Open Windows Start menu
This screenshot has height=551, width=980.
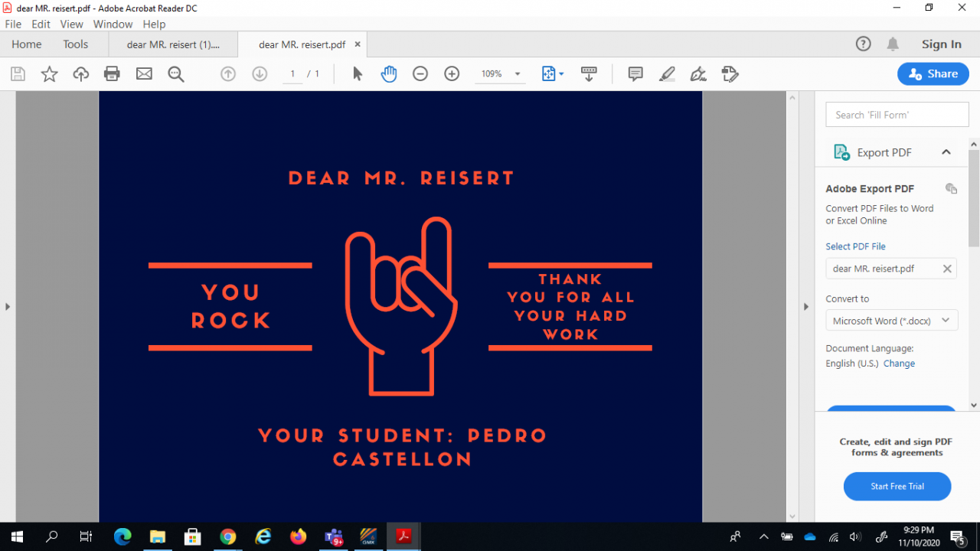tap(17, 536)
